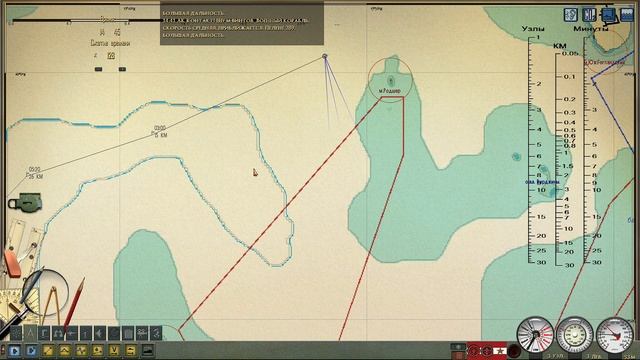
Task: Click the waves icon in upper toolbar row
Action: point(142,333)
